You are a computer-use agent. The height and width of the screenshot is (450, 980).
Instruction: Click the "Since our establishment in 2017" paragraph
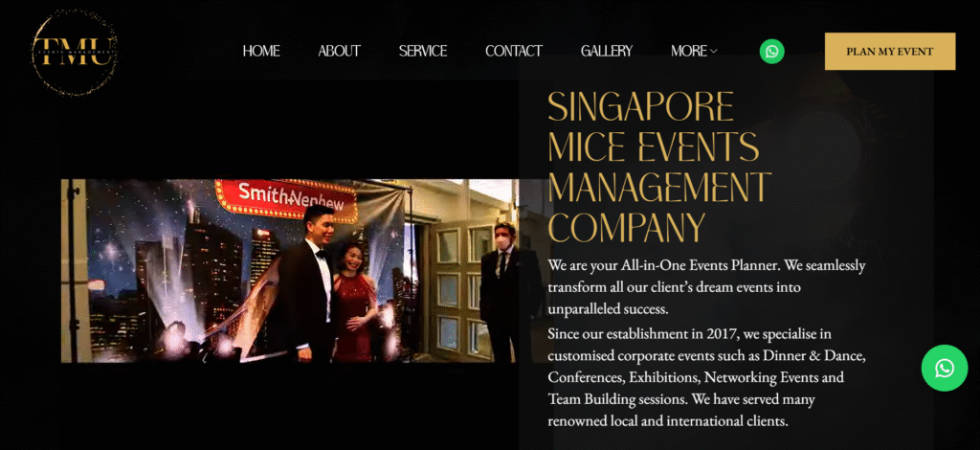[707, 377]
